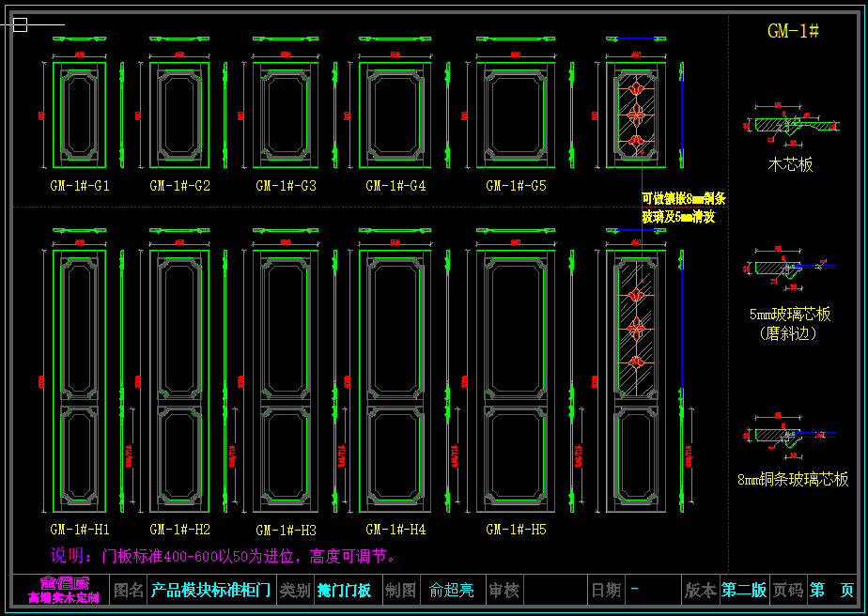Select the GM-1# title text
Screen dimensions: 868x616
(x=793, y=31)
